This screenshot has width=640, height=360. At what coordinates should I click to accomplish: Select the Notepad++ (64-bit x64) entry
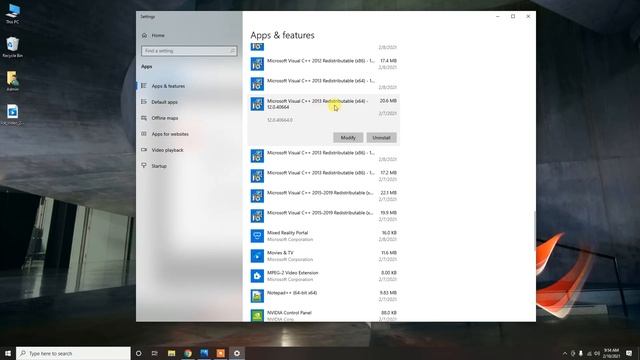pyautogui.click(x=324, y=296)
